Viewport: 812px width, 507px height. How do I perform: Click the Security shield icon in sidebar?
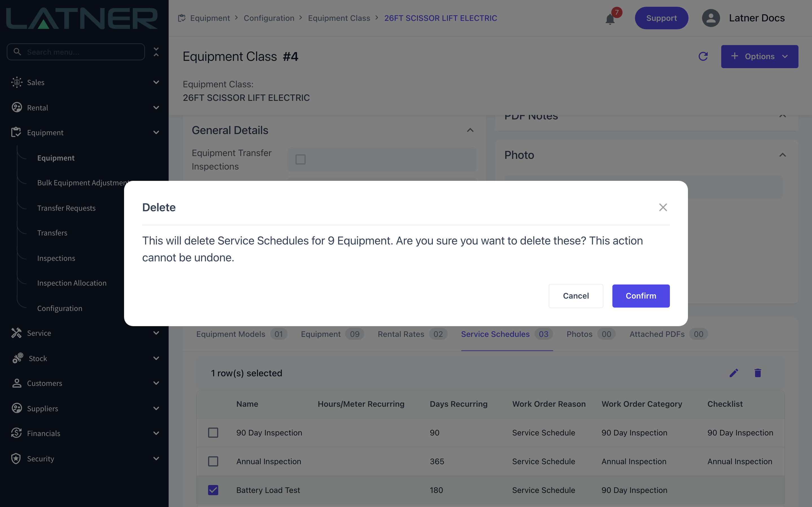tap(16, 458)
